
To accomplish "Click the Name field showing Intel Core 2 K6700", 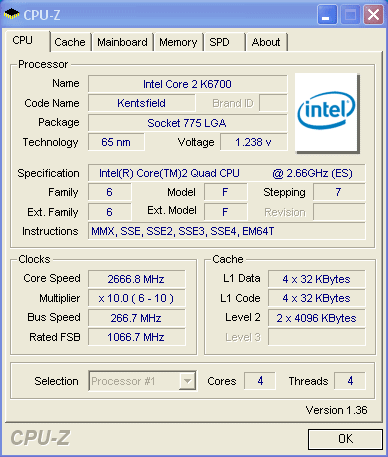I will 187,84.
